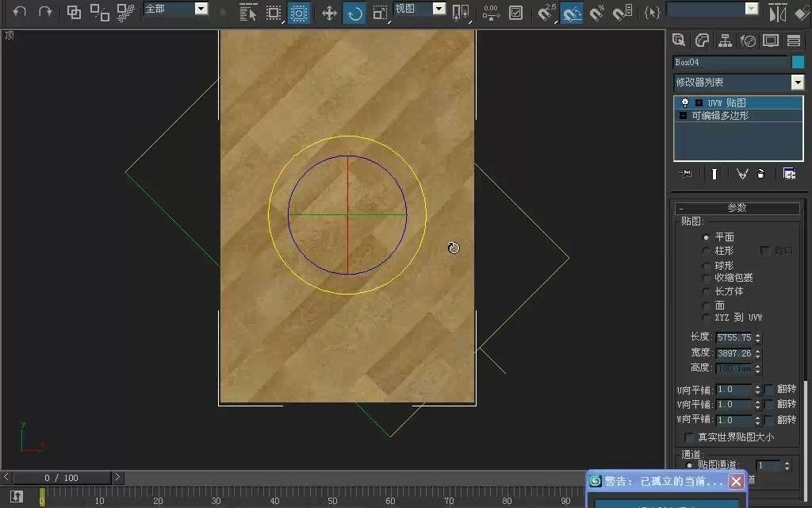Click the 长度 value spinner up arrow
This screenshot has width=812, height=508.
tap(758, 334)
